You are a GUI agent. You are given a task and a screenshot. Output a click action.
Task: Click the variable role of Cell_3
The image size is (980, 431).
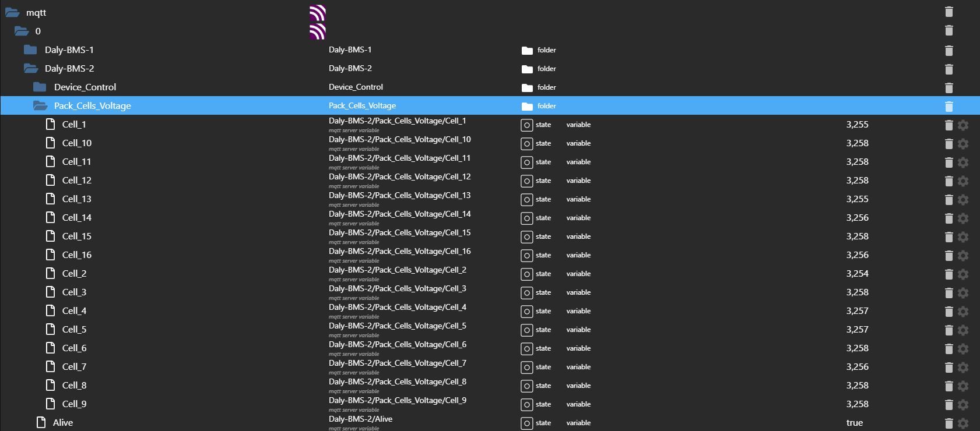(x=578, y=292)
